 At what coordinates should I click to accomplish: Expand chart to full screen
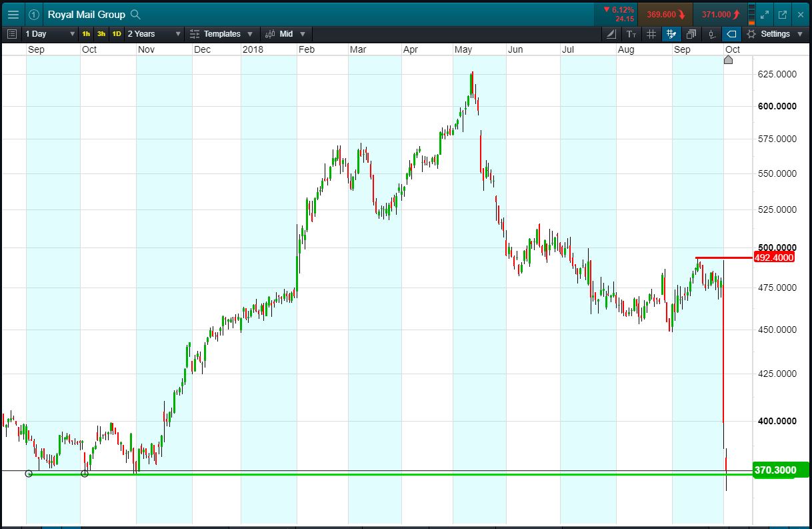point(765,14)
